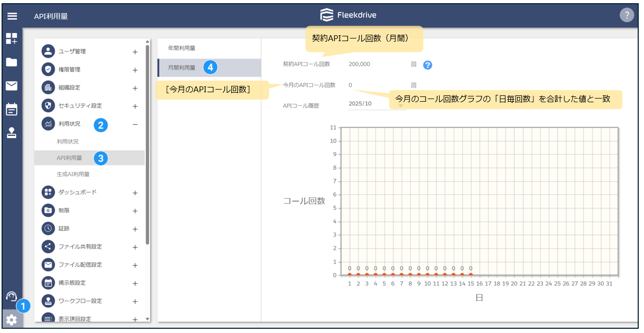Open the help question mark in header
Screen dimensions: 644x333
click(626, 15)
